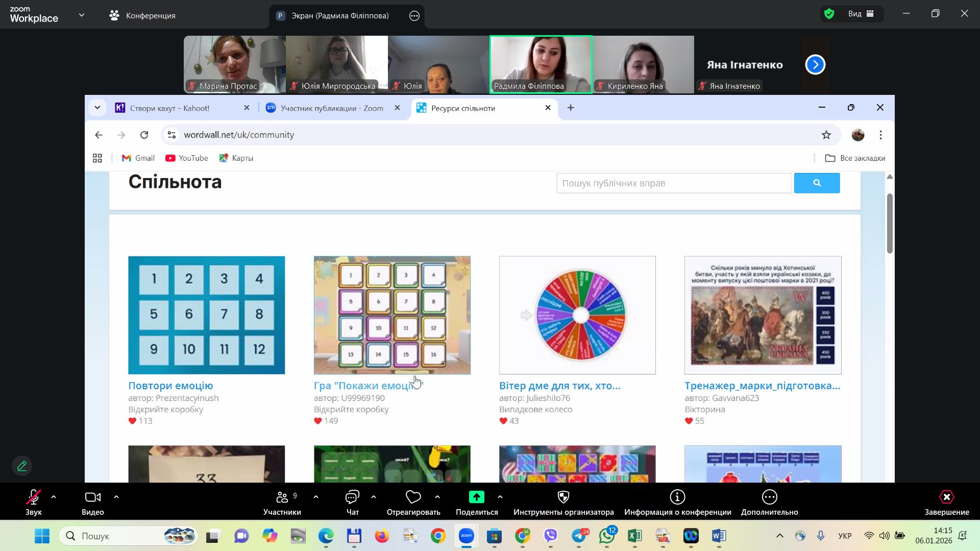Expand audio options arrow next to Звук
This screenshot has width=980, height=551.
point(54,497)
